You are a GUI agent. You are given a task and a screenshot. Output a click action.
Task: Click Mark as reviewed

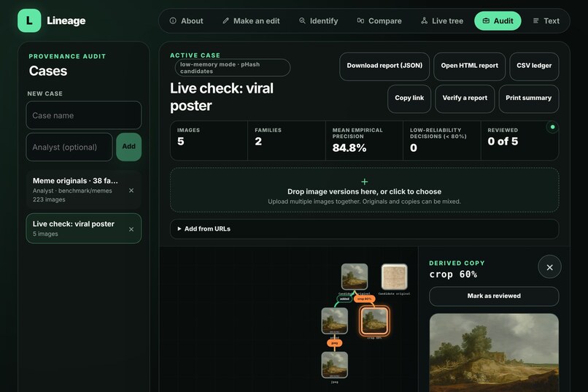pos(494,296)
